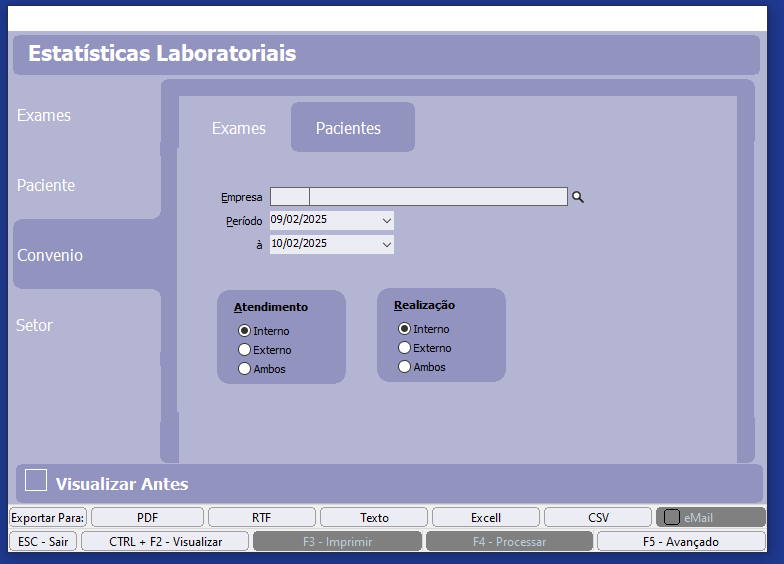Select Ambos under Atendimento
This screenshot has height=564, width=784.
pos(244,369)
